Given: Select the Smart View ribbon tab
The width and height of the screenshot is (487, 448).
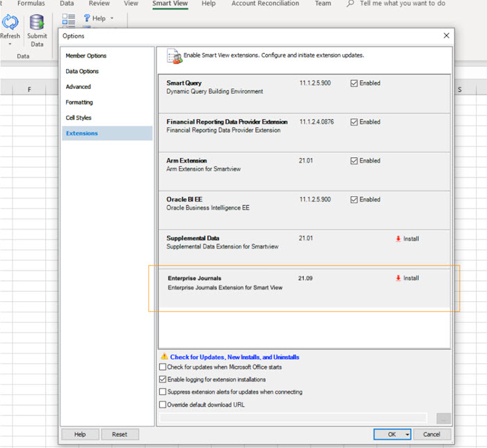Looking at the screenshot, I should click(170, 3).
